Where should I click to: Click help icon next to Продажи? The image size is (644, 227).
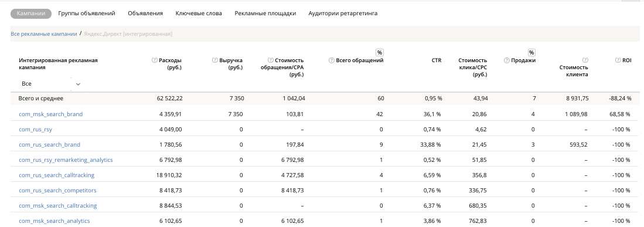tap(506, 60)
